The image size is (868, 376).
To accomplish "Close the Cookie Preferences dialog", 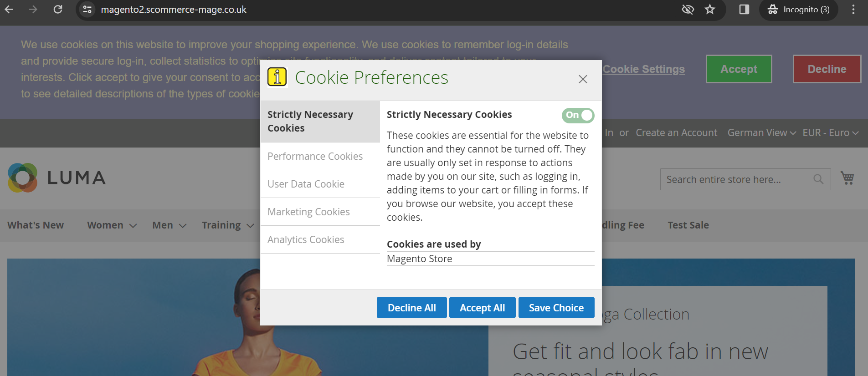I will (583, 79).
